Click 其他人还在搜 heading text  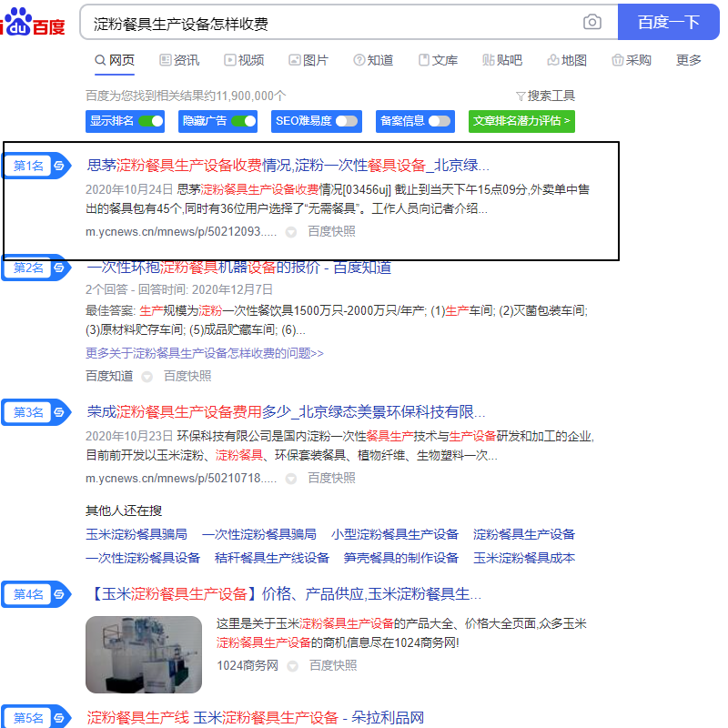124,511
